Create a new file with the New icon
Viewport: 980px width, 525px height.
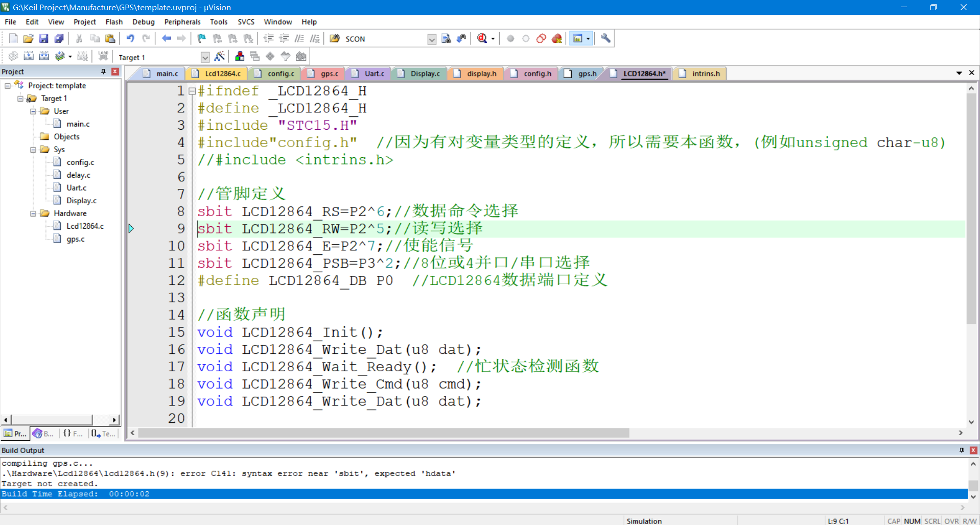click(x=13, y=38)
